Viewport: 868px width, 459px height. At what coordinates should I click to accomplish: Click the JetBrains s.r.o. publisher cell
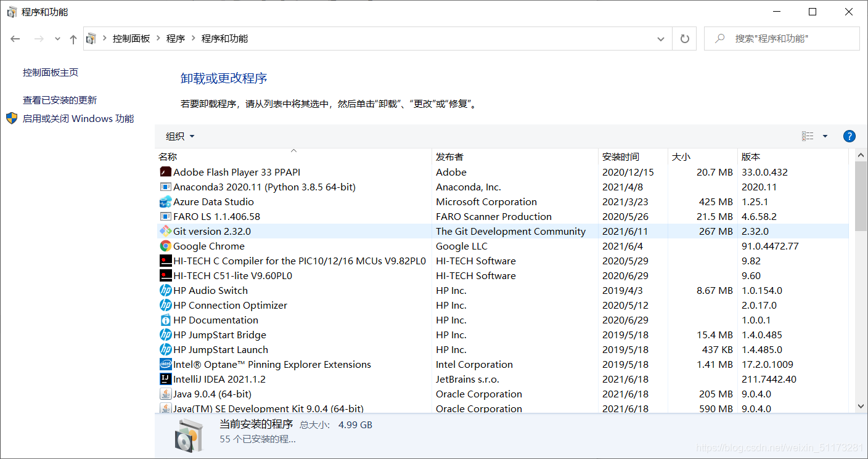[467, 379]
